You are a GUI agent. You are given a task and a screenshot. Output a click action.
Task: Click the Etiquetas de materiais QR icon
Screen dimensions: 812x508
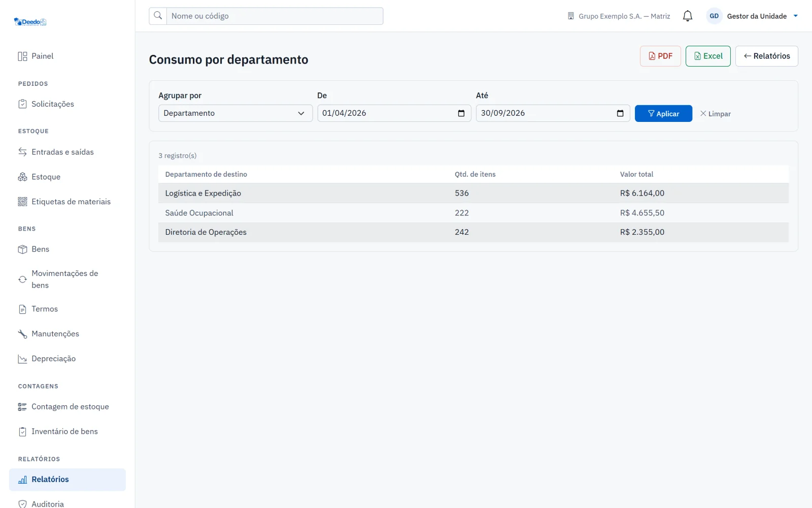click(x=22, y=202)
